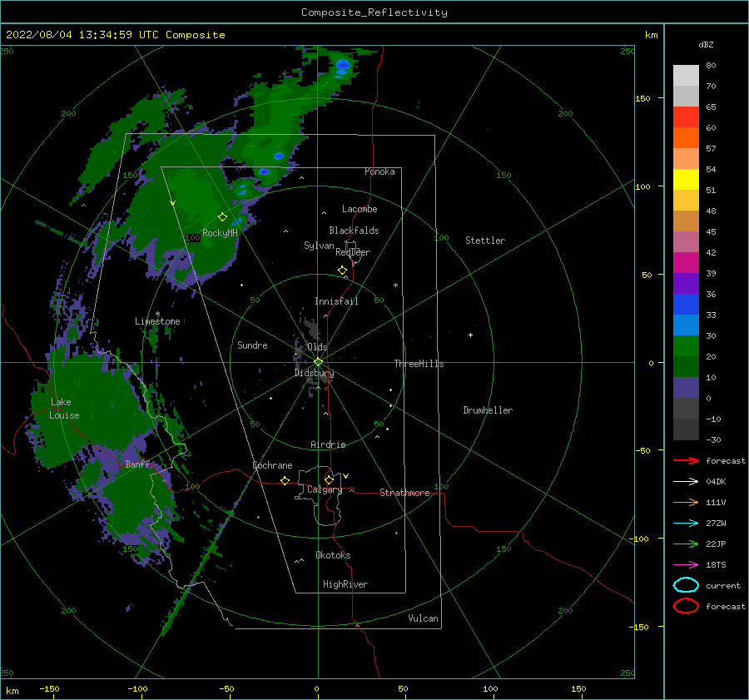Click the red forecast arrow legend icon
Viewport: 749px width, 700px height.
686,460
